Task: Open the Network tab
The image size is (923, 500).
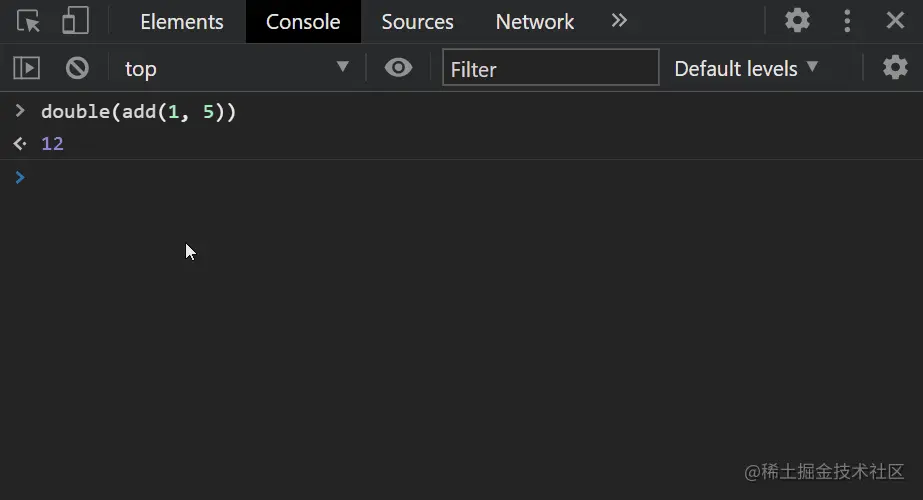Action: (x=534, y=22)
